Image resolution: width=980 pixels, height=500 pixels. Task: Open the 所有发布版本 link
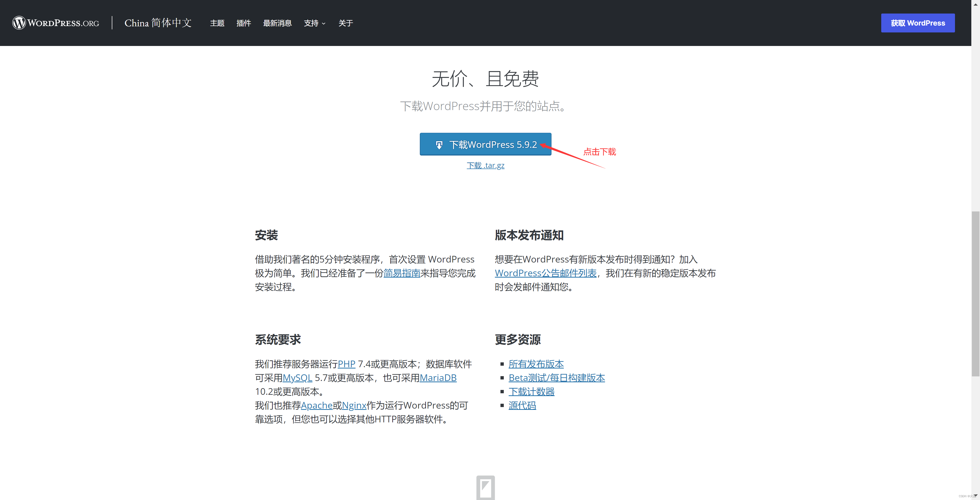click(x=536, y=364)
